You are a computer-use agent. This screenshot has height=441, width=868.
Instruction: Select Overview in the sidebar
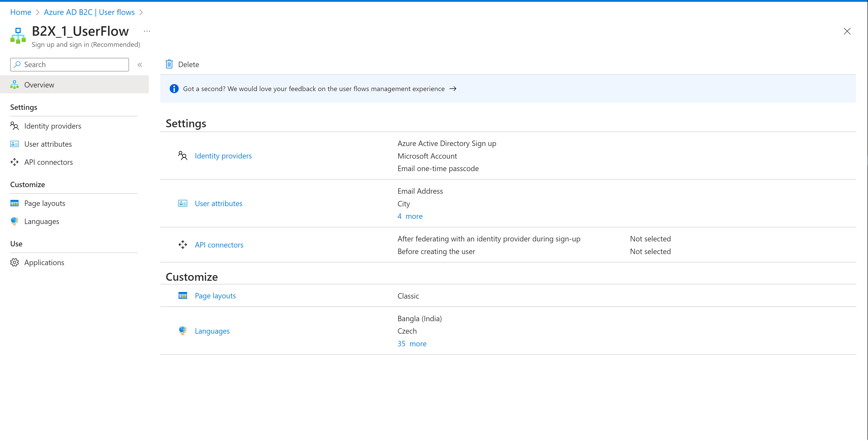(x=74, y=85)
